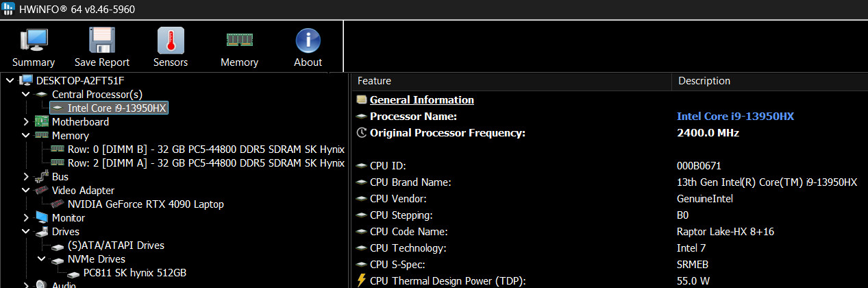
Task: Click the GeForce RTX 4090 Laptop icon
Action: pos(58,204)
